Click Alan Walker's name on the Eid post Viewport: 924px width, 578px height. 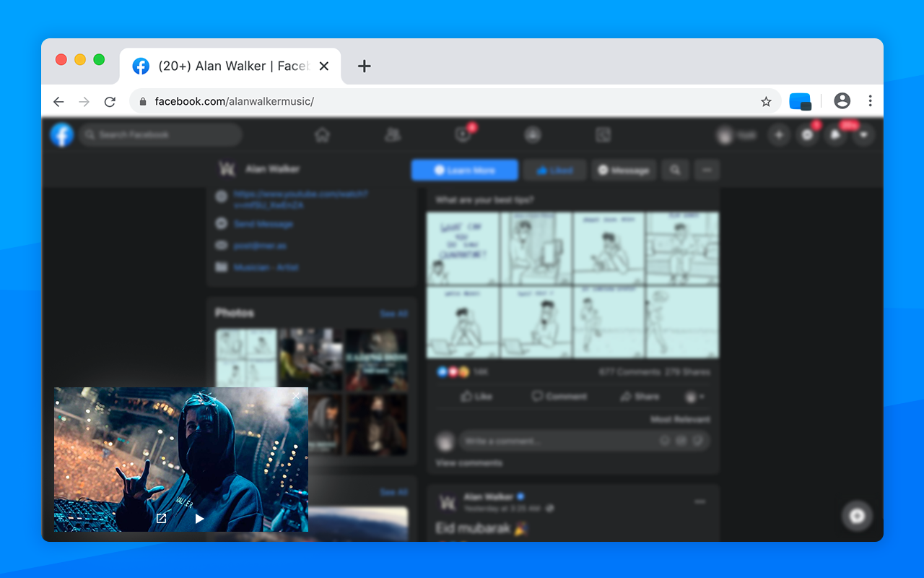coord(489,497)
